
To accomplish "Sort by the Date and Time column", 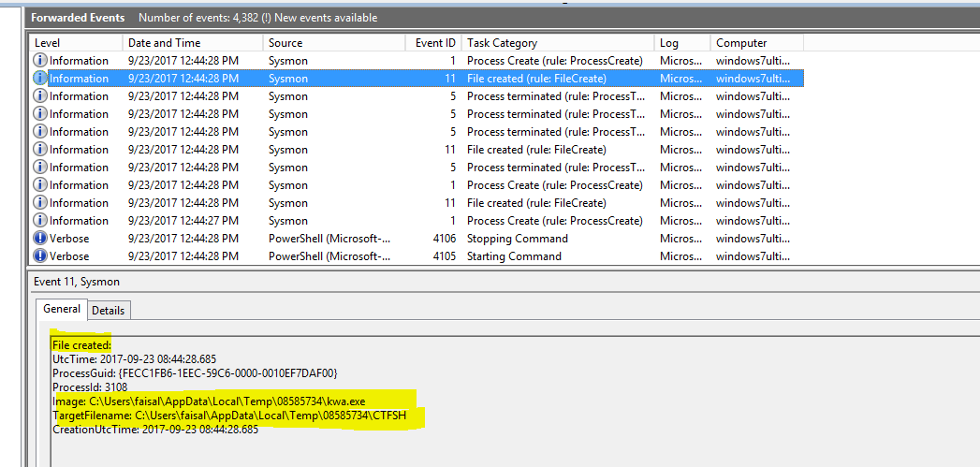I will [191, 43].
